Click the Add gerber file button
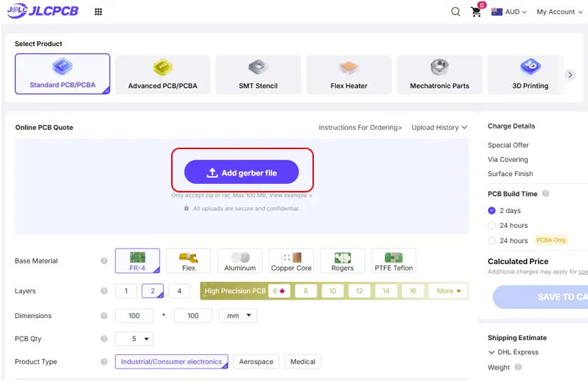588x382 pixels. point(241,172)
